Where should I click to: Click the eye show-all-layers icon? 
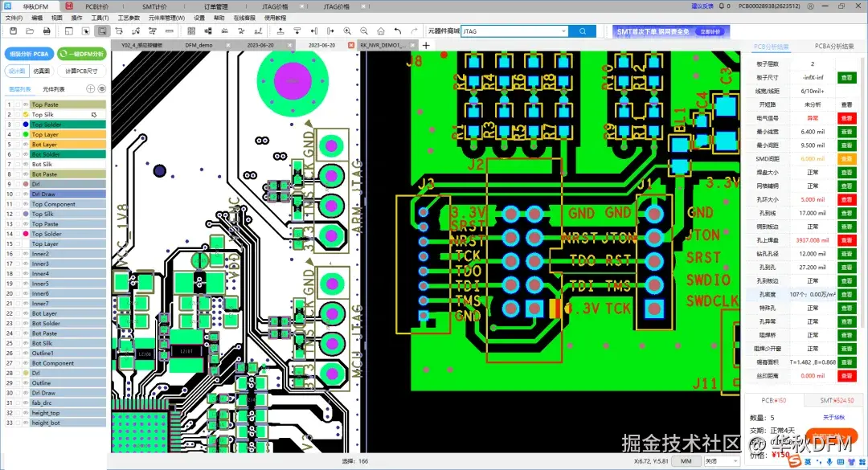pyautogui.click(x=102, y=88)
